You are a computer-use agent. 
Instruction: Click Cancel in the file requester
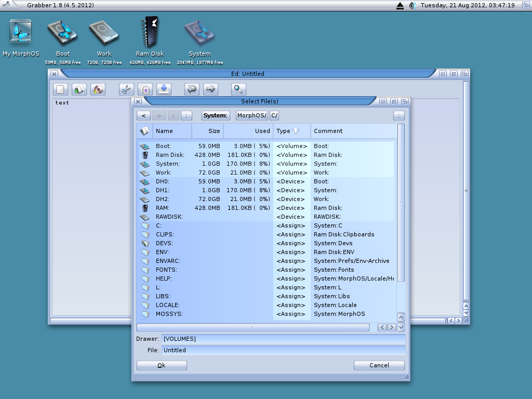click(379, 365)
